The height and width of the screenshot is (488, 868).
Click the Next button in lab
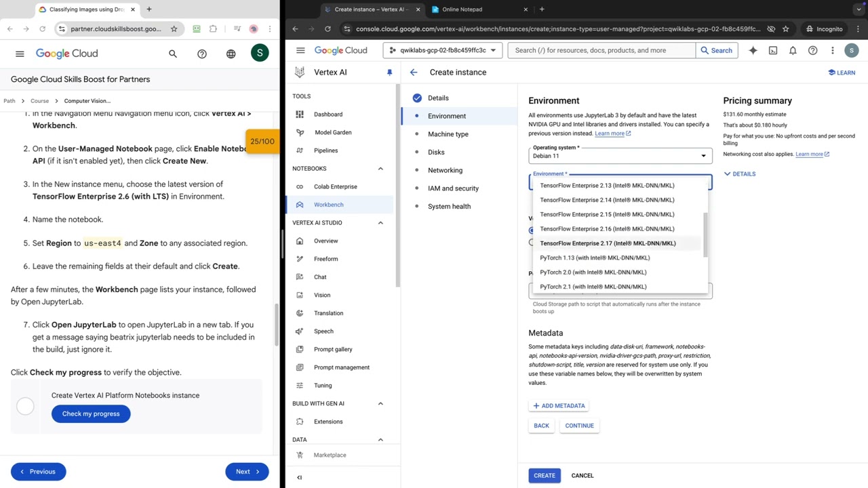[x=247, y=472]
